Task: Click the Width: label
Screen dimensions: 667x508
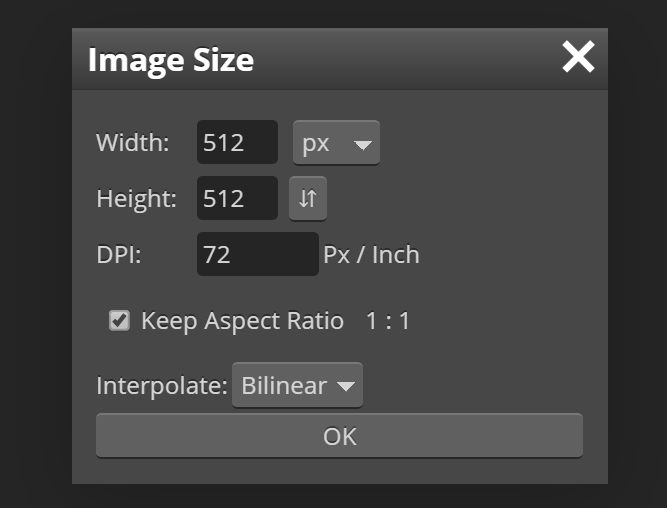Action: (x=133, y=142)
